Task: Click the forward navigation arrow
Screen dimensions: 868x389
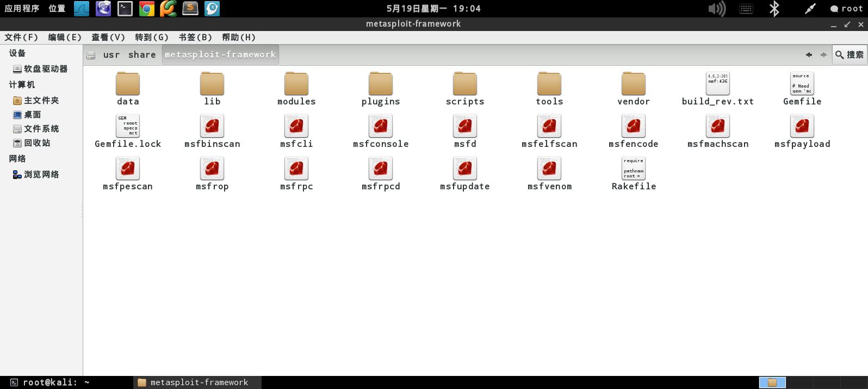Action: [x=823, y=54]
